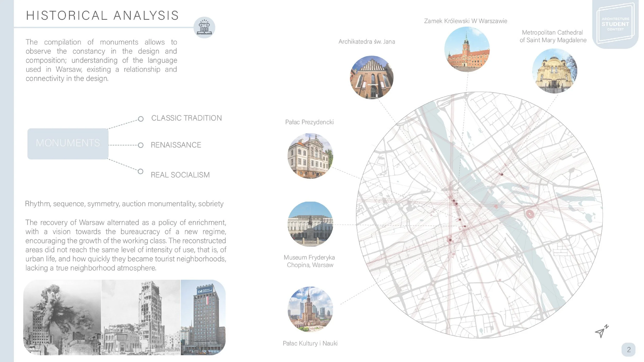This screenshot has height=362, width=644.
Task: Click the 'Archikatedra św. Jana' caption
Action: click(367, 41)
